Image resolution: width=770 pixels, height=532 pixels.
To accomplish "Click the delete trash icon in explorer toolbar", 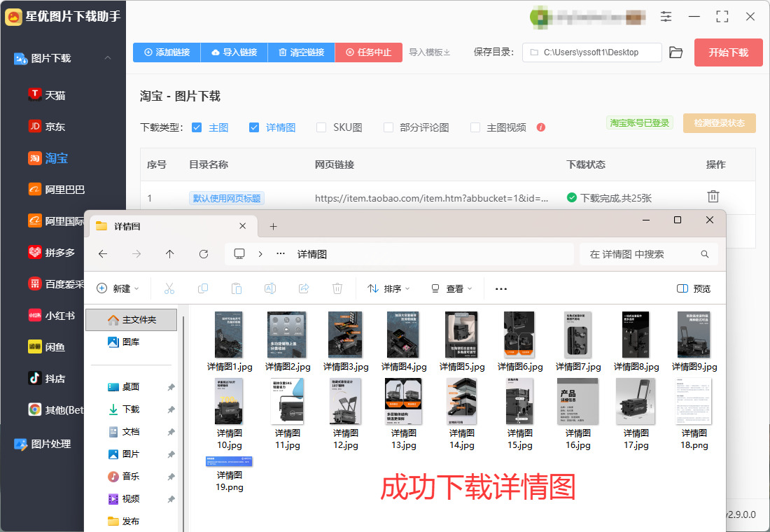I will pos(337,288).
